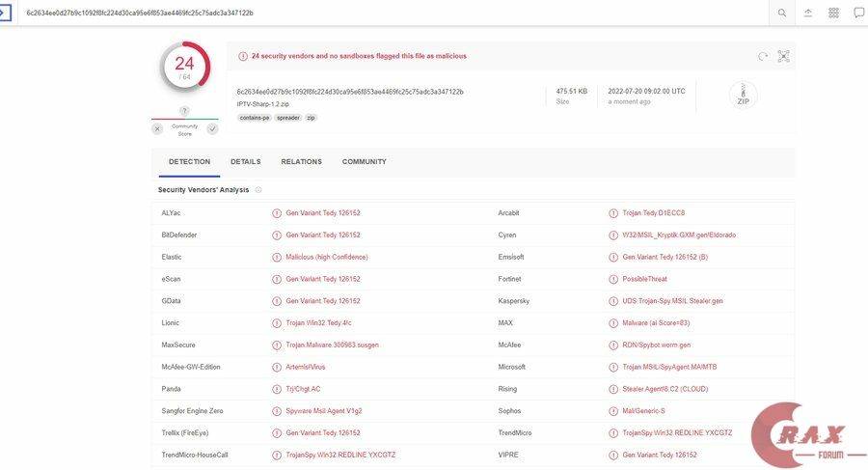Screen dimensions: 868x470
Task: Open the RELATIONS tab
Action: (301, 162)
